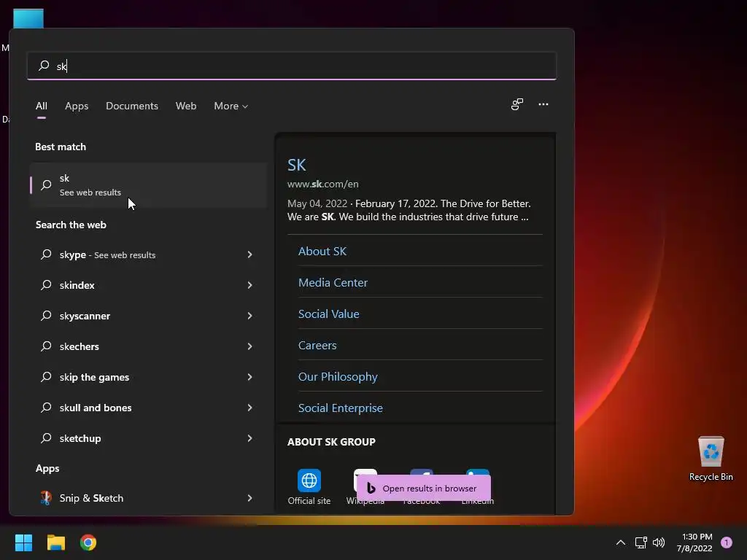747x560 pixels.
Task: Expand skechers suggestion arrow
Action: coord(249,346)
